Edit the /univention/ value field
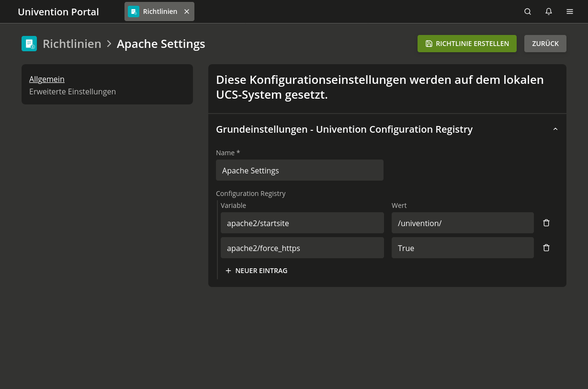This screenshot has width=588, height=389. [463, 223]
